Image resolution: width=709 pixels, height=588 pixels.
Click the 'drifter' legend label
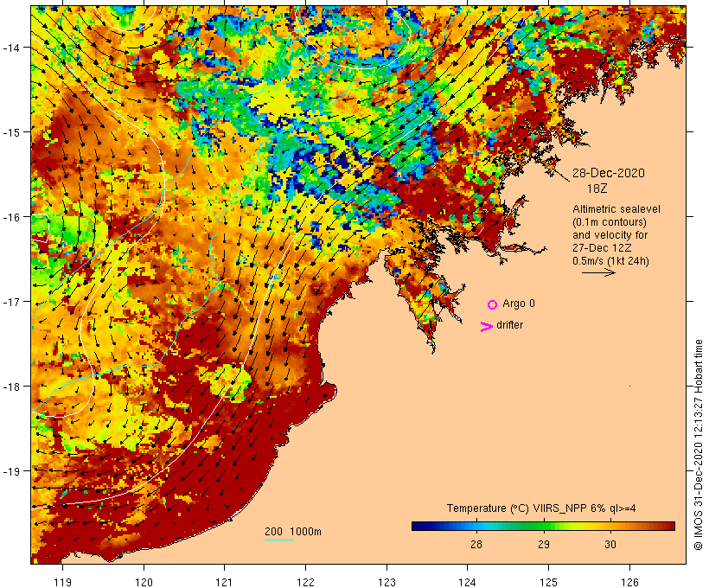pos(509,325)
